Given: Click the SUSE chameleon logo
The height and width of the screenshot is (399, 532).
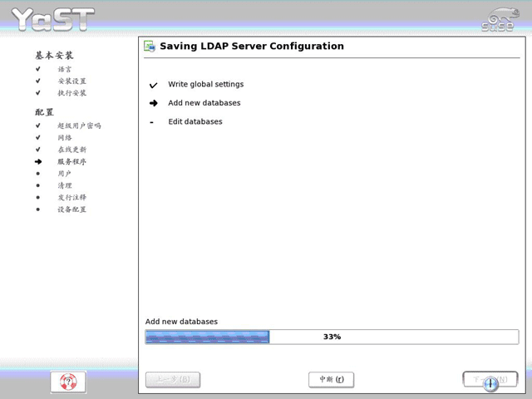Looking at the screenshot, I should (x=500, y=20).
